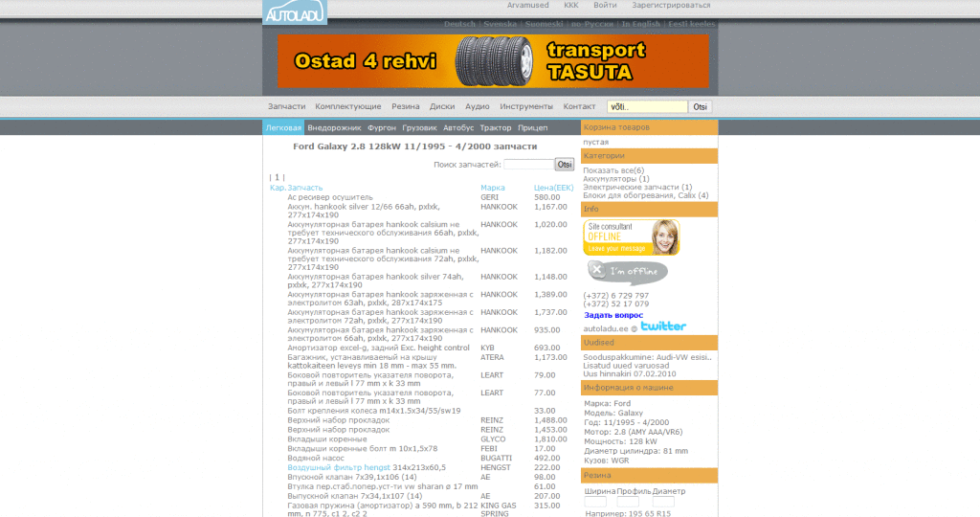Open the KKK link
Image resolution: width=980 pixels, height=517 pixels.
pos(571,5)
